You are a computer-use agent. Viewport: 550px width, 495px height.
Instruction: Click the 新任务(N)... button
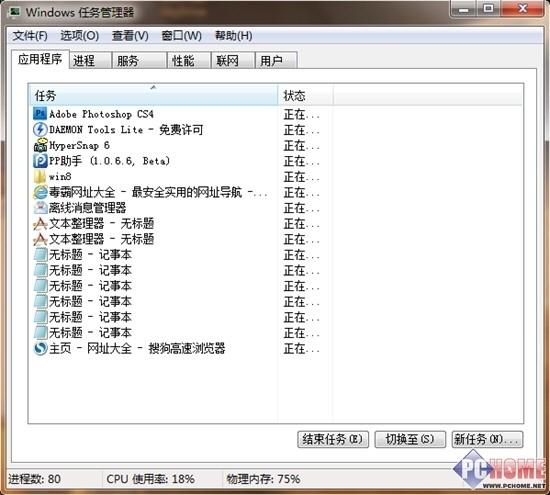487,439
